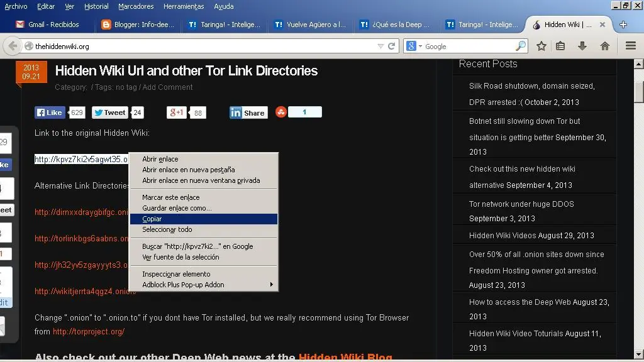Expand Adblock Plus Pop-up Addon submenu
Image resolution: width=644 pixels, height=362 pixels.
click(204, 285)
